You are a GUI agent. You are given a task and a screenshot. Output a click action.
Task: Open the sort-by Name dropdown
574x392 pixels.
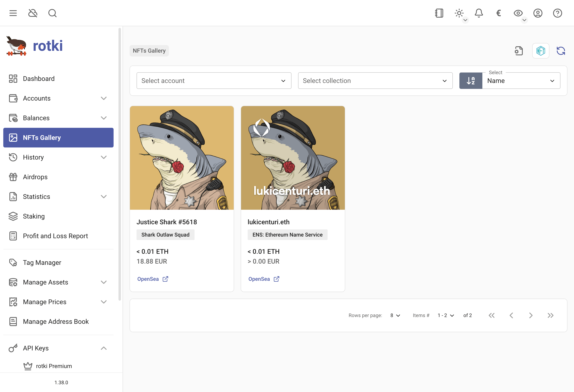(x=521, y=81)
